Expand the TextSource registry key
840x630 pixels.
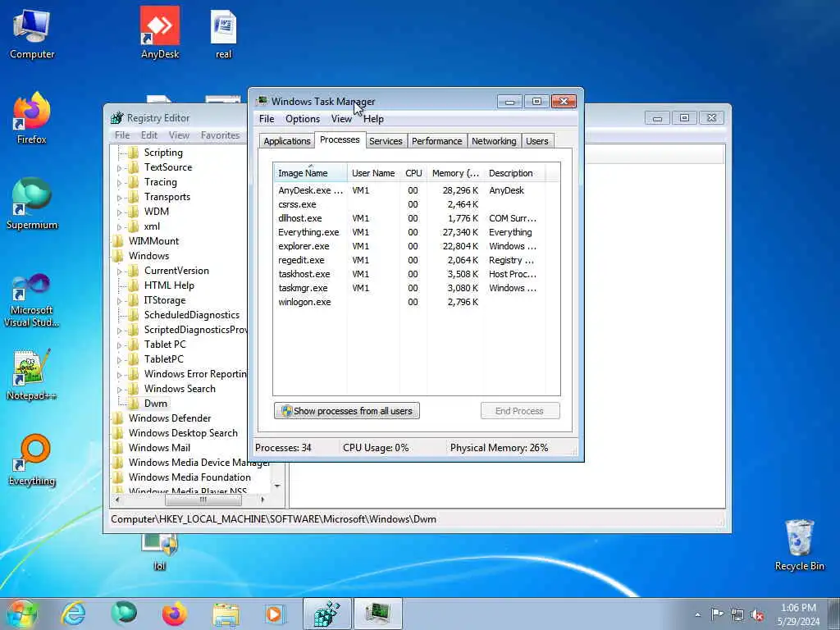point(119,168)
